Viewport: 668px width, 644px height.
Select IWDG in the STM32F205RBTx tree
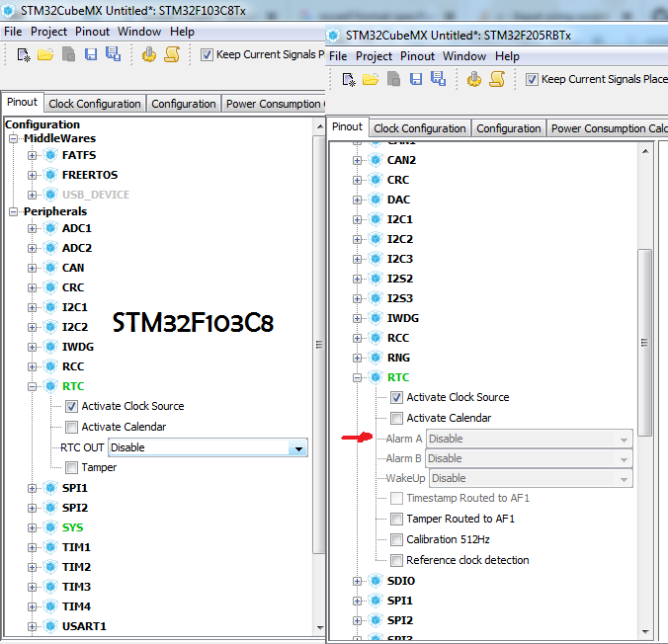[402, 318]
